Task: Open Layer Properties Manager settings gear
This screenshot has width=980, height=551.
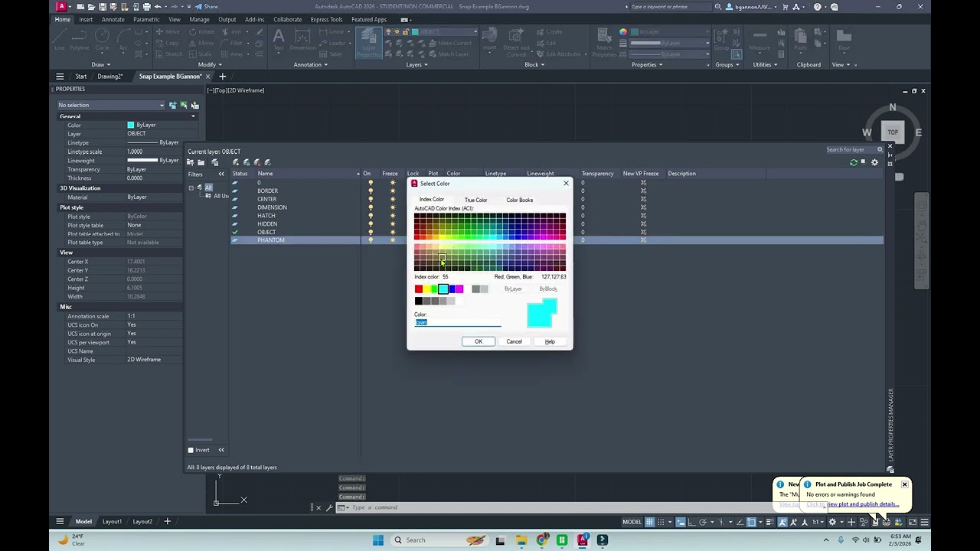Action: click(874, 162)
